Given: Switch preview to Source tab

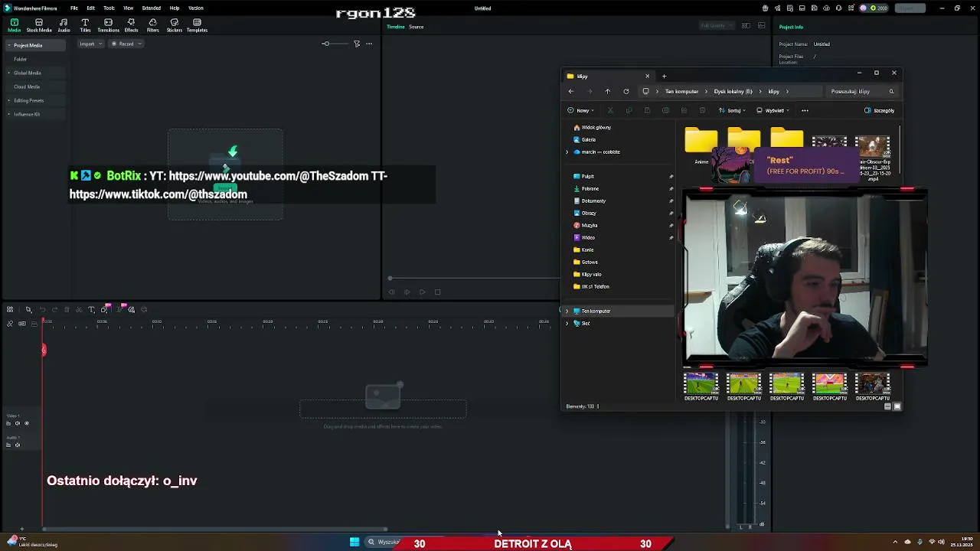Looking at the screenshot, I should coord(416,27).
